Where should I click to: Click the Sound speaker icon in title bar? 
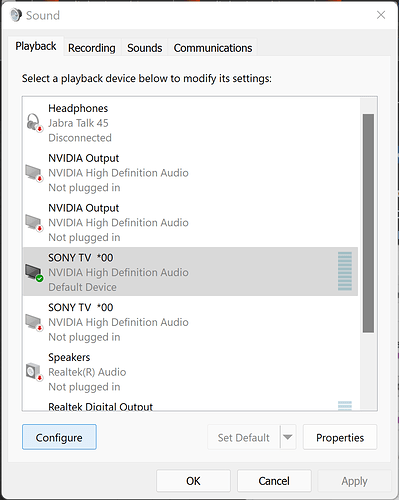pyautogui.click(x=16, y=15)
